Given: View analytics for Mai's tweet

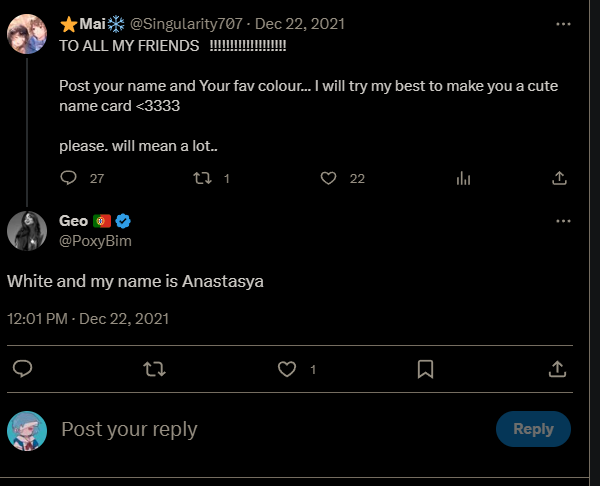Looking at the screenshot, I should [x=463, y=178].
